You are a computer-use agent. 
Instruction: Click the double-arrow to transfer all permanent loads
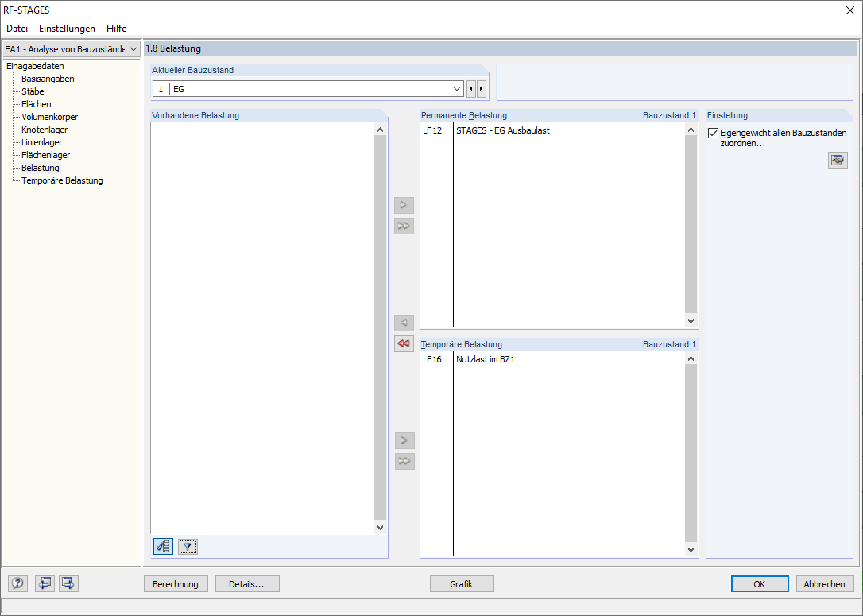(404, 226)
